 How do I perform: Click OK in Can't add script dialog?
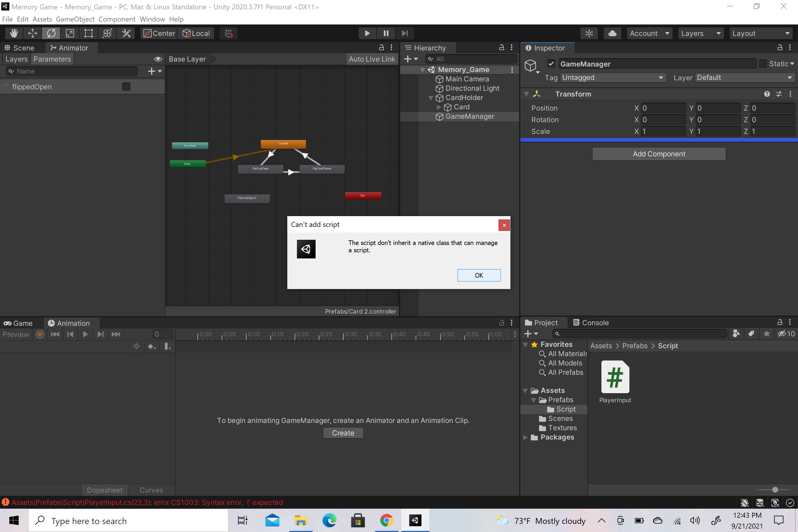[x=479, y=275]
